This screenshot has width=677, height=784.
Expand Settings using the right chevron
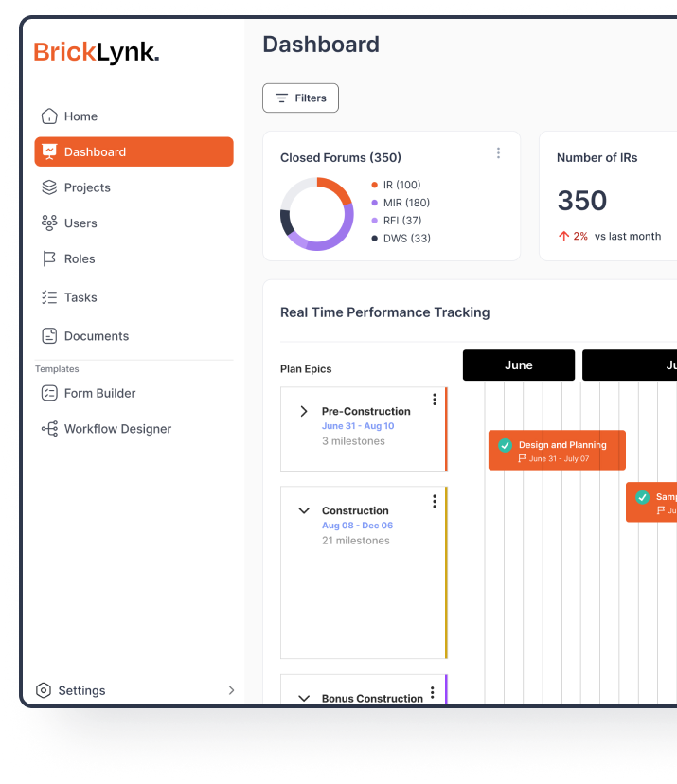(231, 691)
